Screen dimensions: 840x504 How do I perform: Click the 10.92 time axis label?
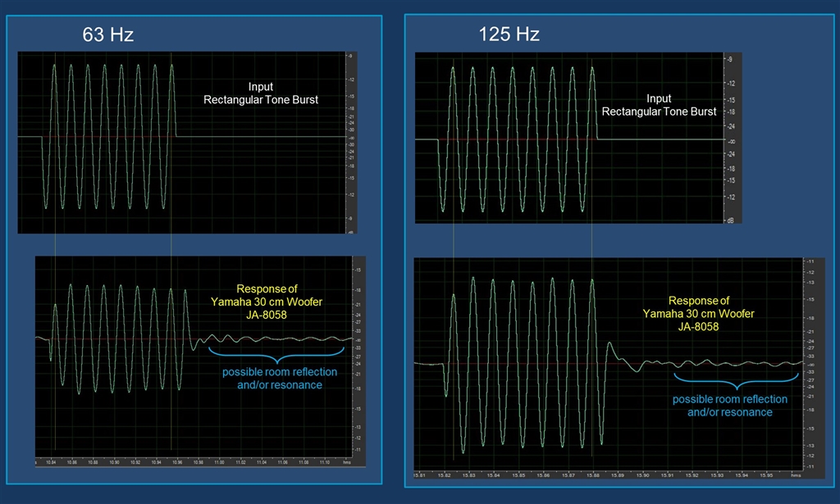(135, 462)
